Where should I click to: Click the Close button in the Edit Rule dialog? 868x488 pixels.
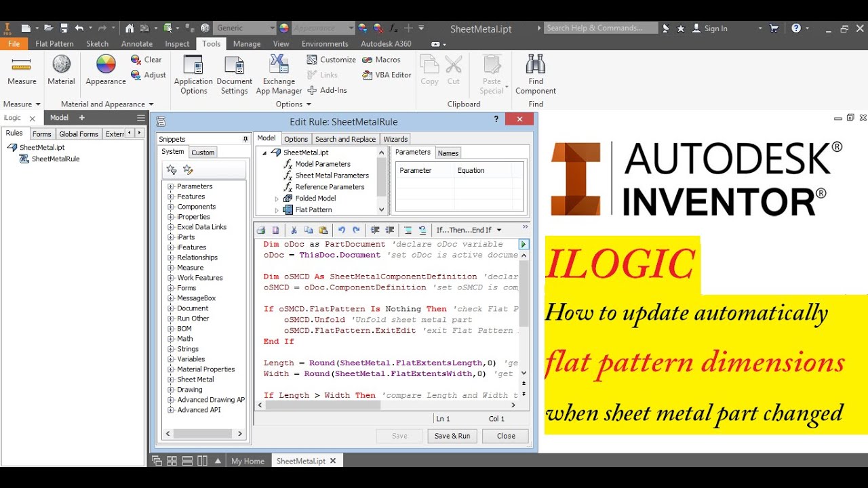(506, 436)
